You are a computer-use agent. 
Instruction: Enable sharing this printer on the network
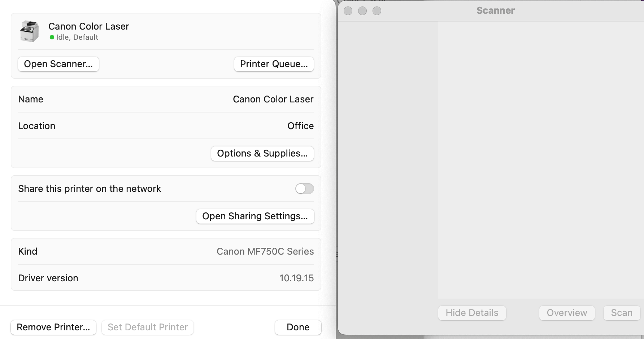click(304, 189)
